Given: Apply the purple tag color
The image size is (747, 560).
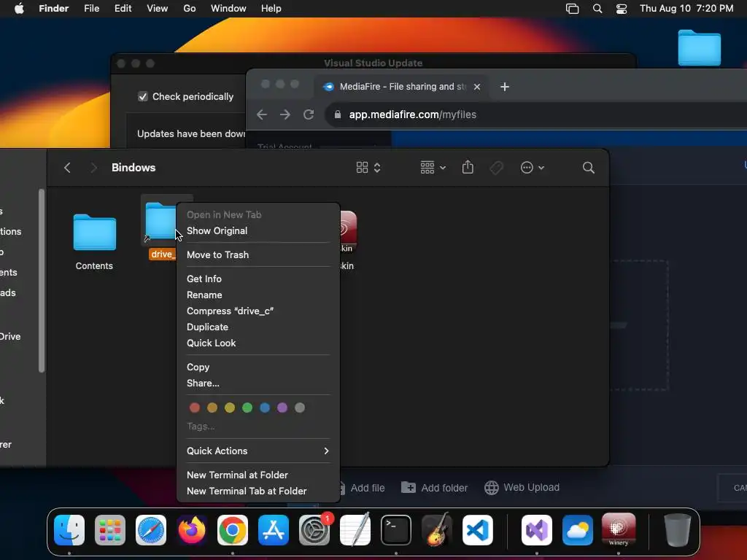Looking at the screenshot, I should tap(282, 408).
